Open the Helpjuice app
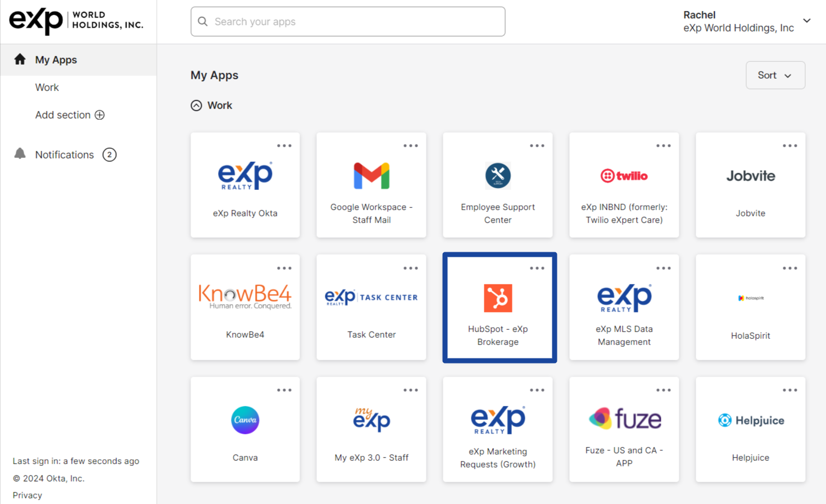Screen dimensions: 826x504 (x=751, y=429)
